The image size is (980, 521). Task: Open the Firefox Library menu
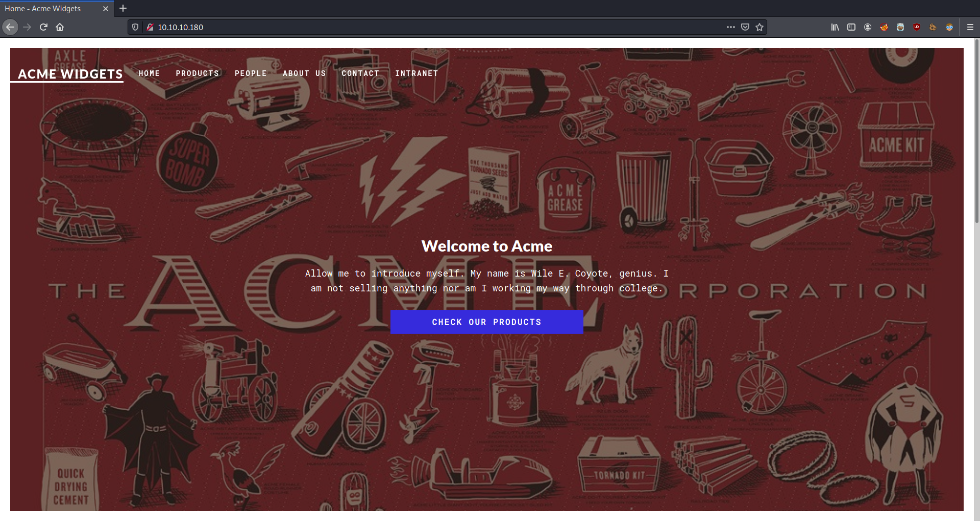click(x=836, y=27)
